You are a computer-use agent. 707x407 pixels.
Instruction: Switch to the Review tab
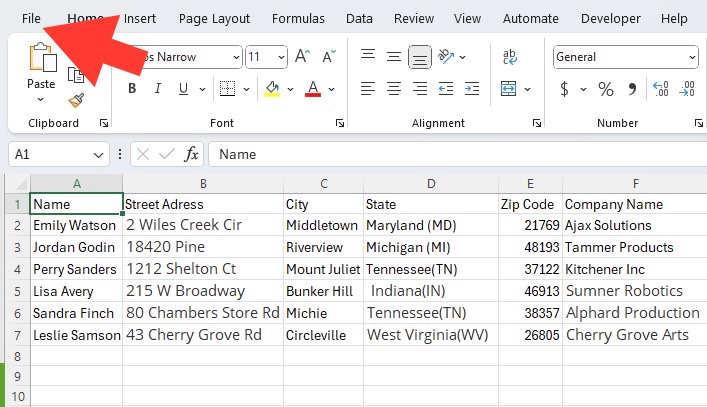[x=414, y=18]
